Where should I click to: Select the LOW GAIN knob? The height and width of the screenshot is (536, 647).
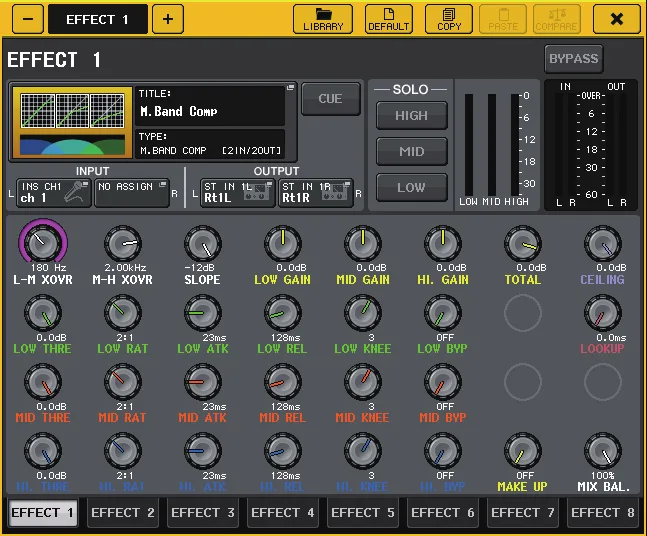coord(283,243)
